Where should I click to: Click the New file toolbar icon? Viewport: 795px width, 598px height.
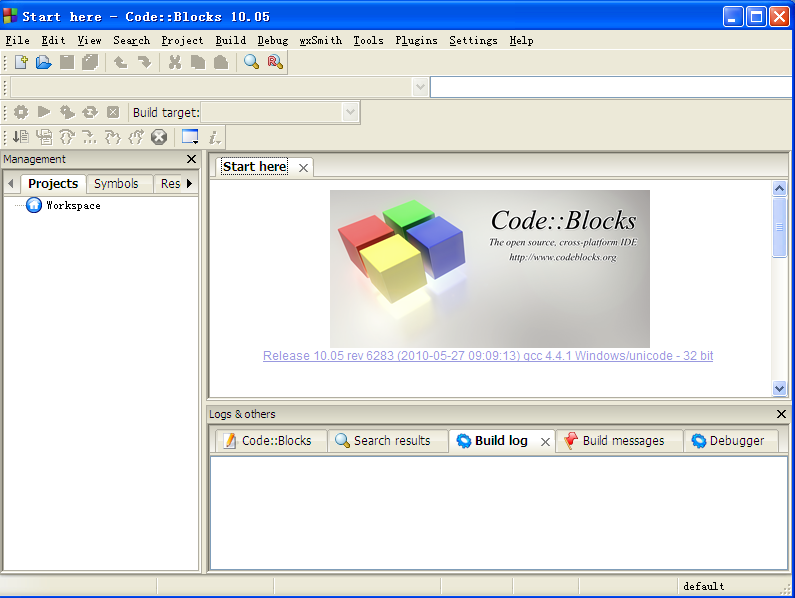21,62
